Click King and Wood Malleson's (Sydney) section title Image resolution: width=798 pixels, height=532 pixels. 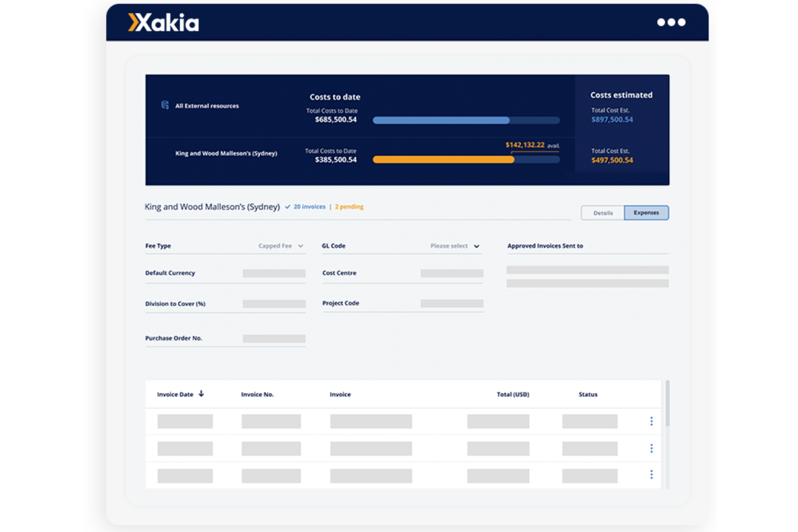tap(212, 207)
